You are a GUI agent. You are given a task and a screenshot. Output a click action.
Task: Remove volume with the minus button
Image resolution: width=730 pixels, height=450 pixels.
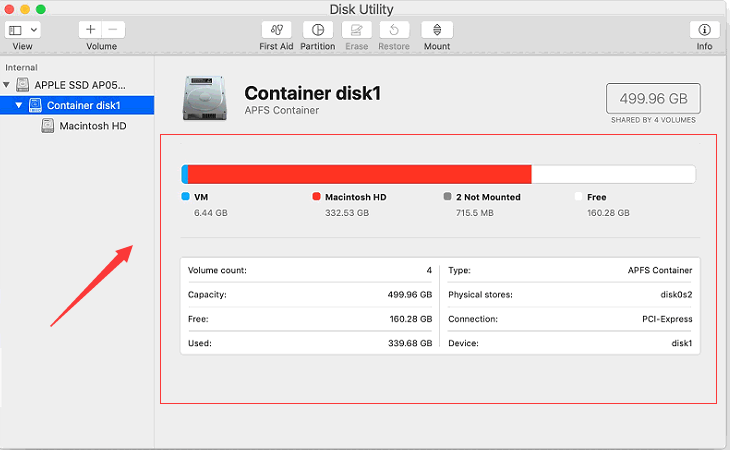[x=113, y=30]
